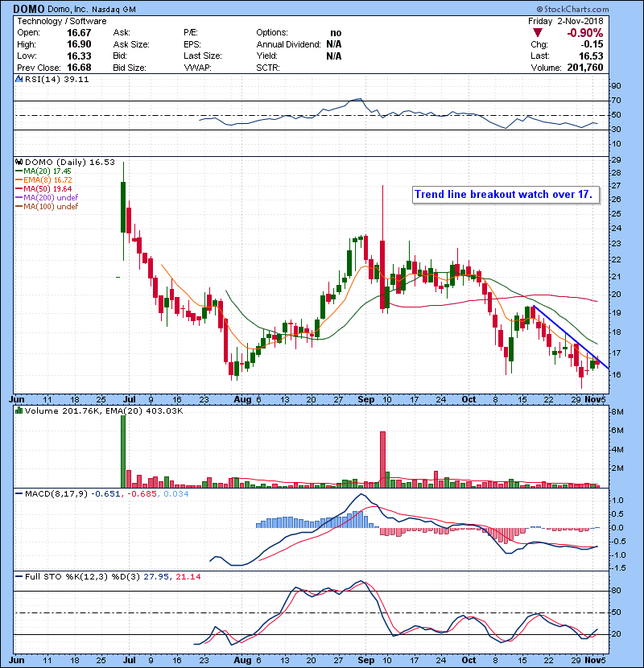Click the Chg value -0.15
The width and height of the screenshot is (644, 668).
(592, 44)
